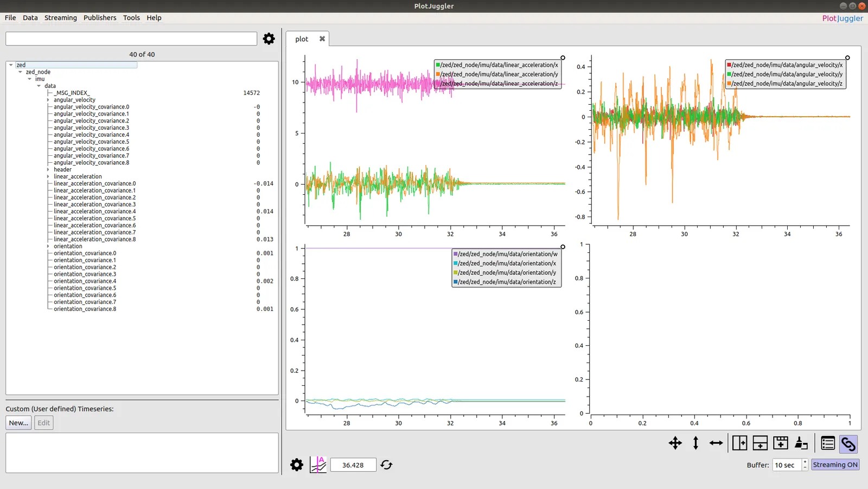This screenshot has height=489, width=868.
Task: Click the loop/refresh arrows icon
Action: coord(386,465)
